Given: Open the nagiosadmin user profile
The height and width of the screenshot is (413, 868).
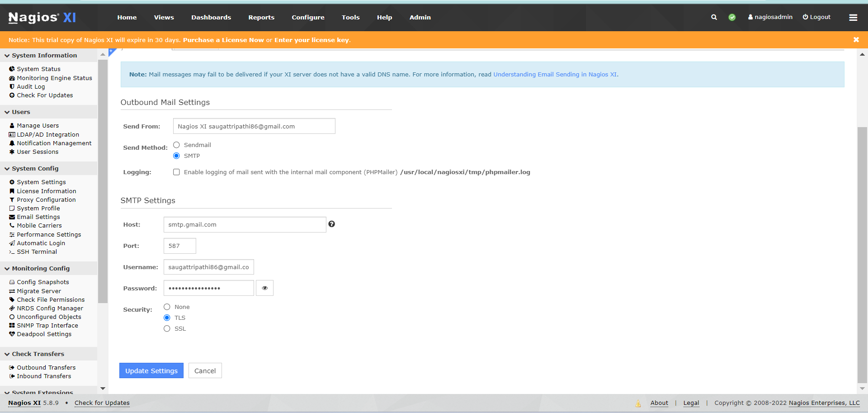Looking at the screenshot, I should (x=770, y=17).
